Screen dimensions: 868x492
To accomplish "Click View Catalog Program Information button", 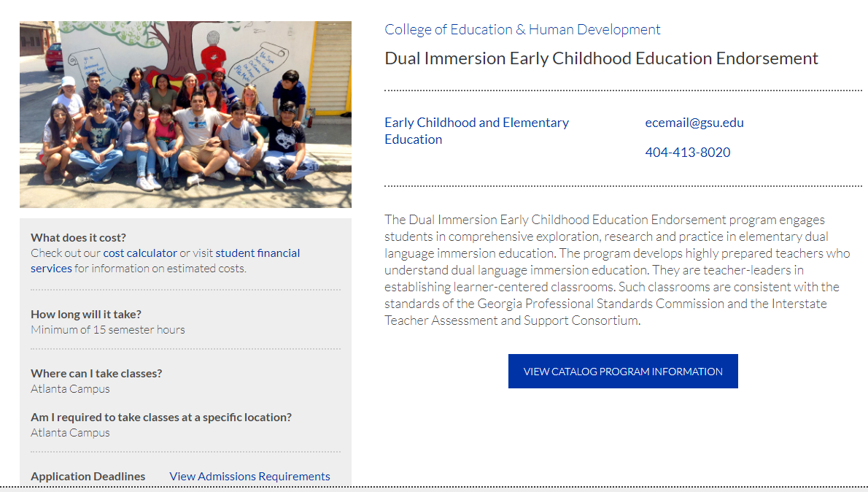I will (x=623, y=372).
